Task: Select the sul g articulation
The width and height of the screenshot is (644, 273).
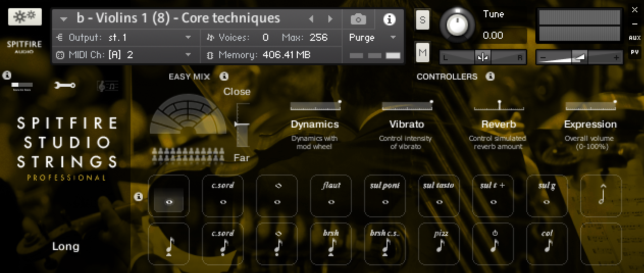Action: [547, 196]
